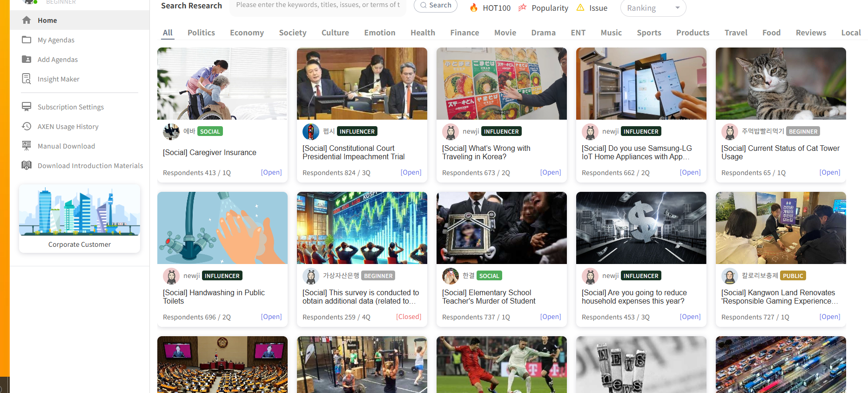Click avatar of 에바 on Caregiver Insurance card

pos(171,132)
